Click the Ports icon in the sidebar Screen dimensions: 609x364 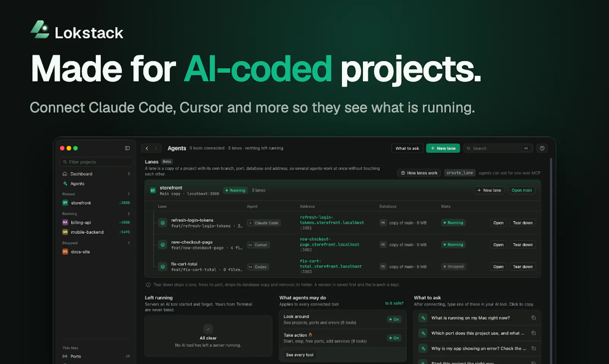coord(65,356)
